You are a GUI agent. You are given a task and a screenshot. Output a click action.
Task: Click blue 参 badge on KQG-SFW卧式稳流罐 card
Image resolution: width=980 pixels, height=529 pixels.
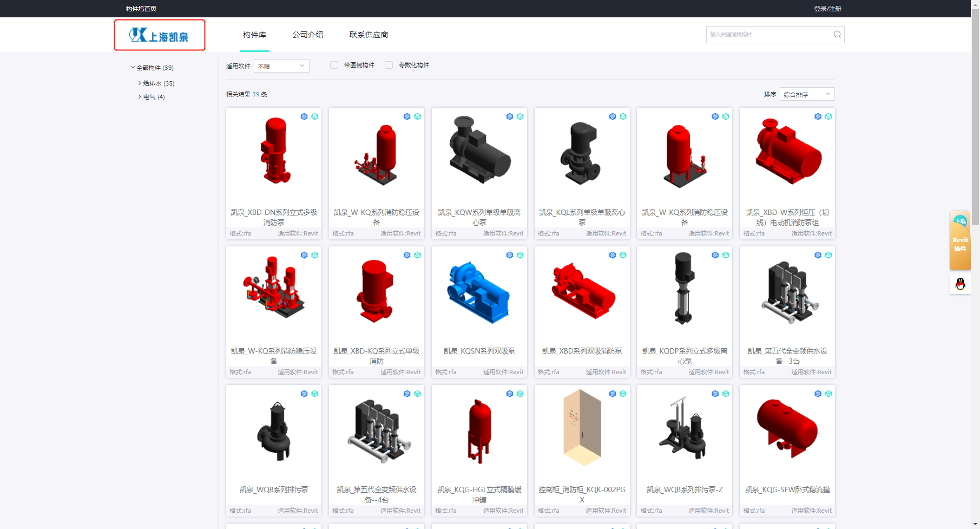818,394
